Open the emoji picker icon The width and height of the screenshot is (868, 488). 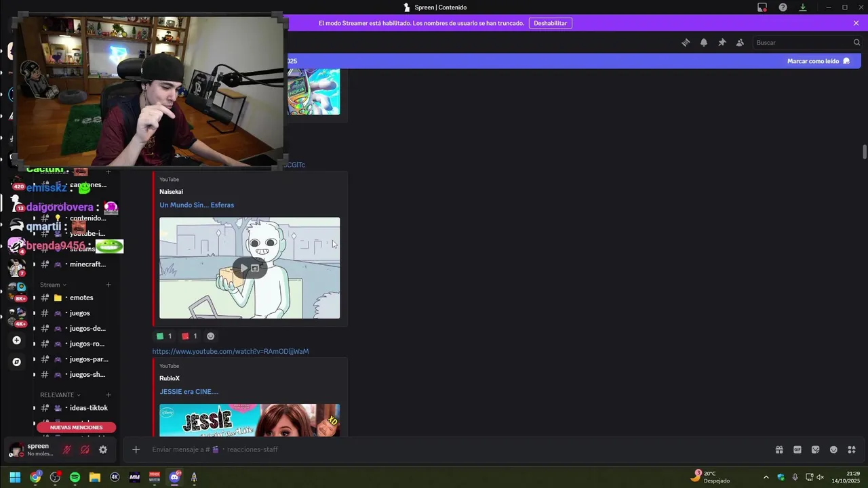click(x=833, y=449)
